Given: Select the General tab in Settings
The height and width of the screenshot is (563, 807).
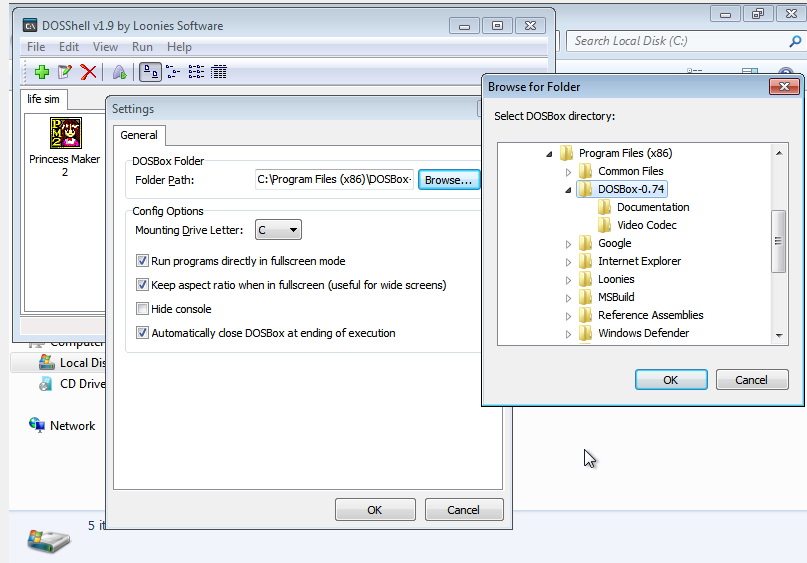Looking at the screenshot, I should pyautogui.click(x=139, y=135).
